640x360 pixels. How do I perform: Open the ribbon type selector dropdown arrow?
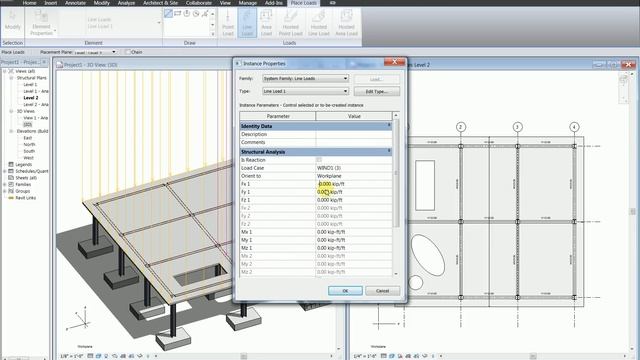pyautogui.click(x=159, y=23)
